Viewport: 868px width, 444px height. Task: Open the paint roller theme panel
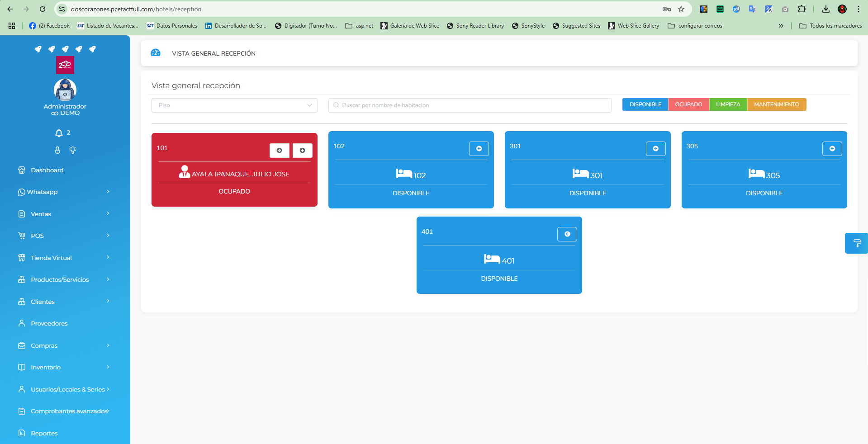click(857, 243)
